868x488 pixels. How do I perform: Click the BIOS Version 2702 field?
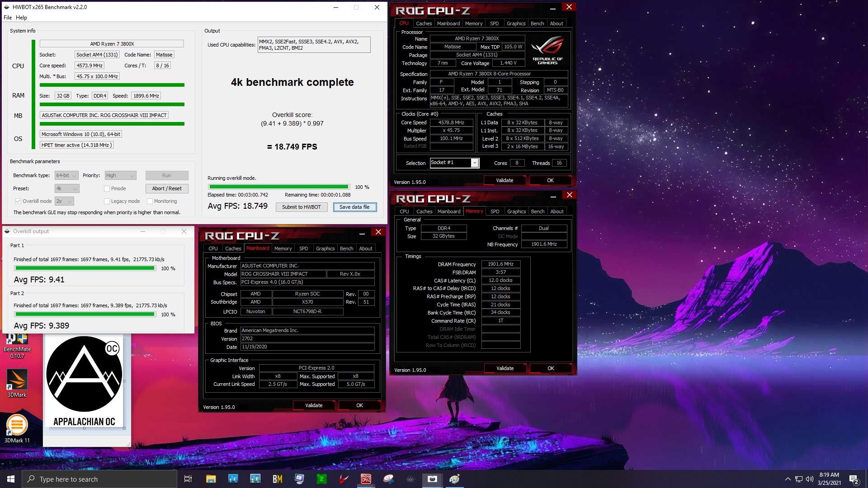coord(307,338)
